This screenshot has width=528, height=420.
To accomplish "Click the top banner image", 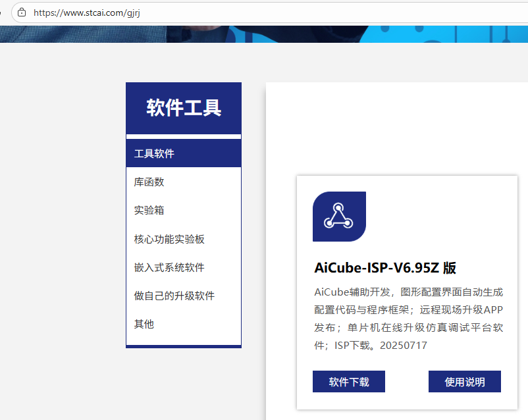I will (x=264, y=34).
